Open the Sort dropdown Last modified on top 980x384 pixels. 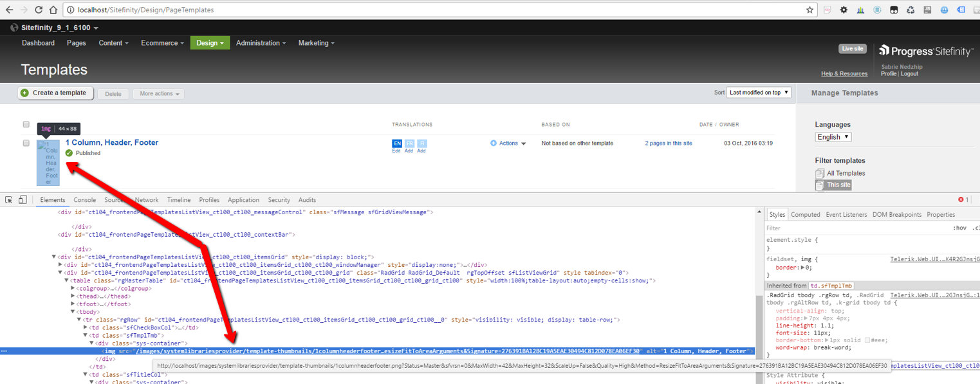pos(759,93)
